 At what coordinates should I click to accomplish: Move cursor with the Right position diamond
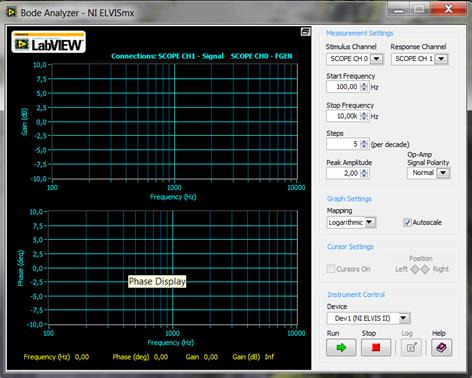pos(425,269)
